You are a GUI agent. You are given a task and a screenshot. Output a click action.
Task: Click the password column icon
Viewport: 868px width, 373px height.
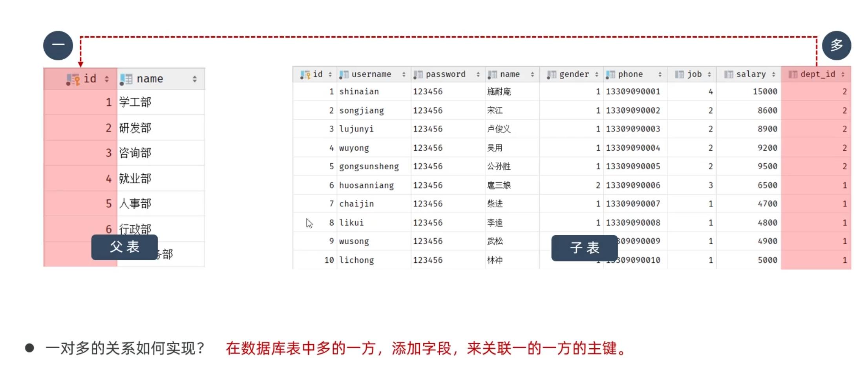pyautogui.click(x=418, y=75)
